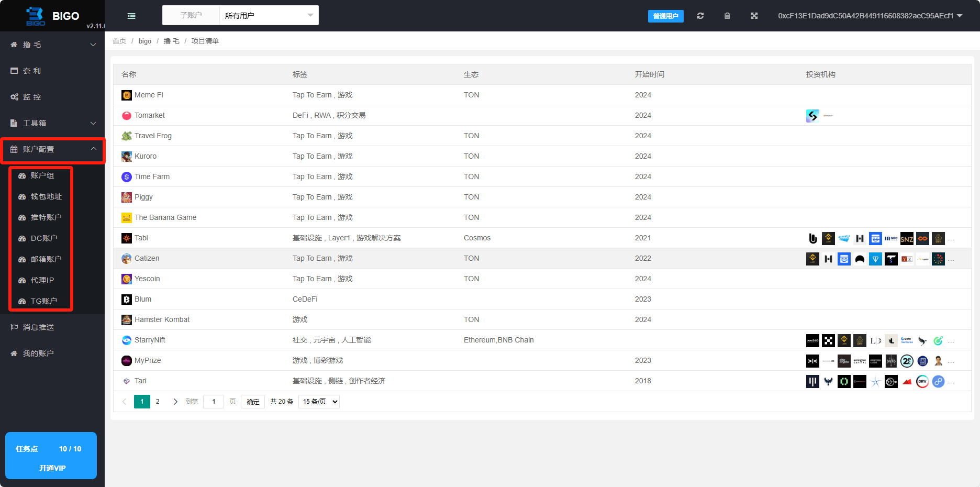
Task: Open 监 控 in sidebar
Action: 52,97
